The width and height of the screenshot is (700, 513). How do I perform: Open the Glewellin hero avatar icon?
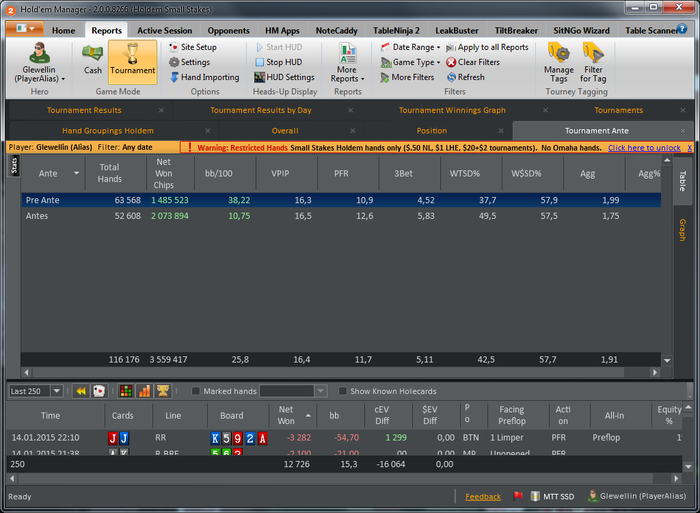point(39,53)
